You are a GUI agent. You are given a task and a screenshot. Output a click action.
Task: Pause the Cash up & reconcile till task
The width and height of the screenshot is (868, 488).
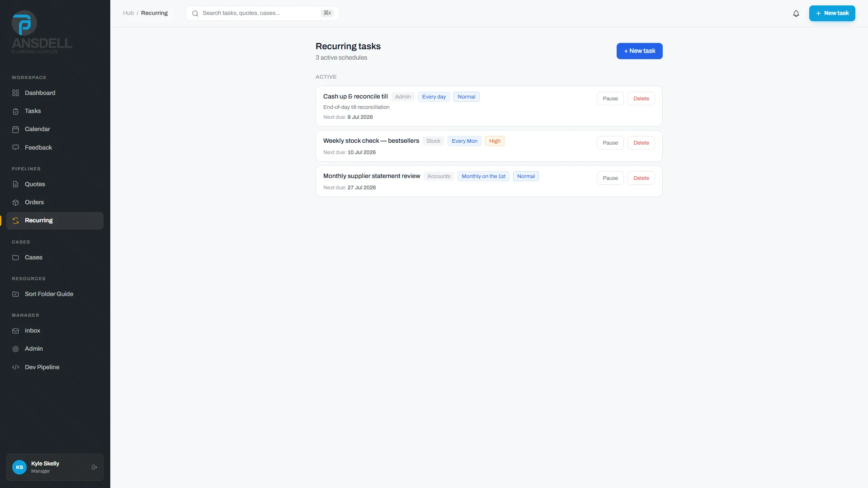[x=610, y=99]
